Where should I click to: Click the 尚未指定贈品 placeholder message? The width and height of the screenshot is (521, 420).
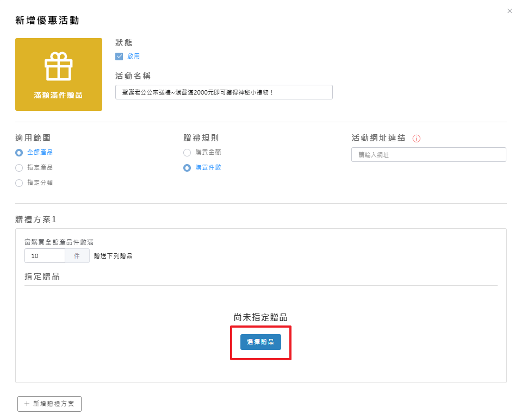pyautogui.click(x=260, y=317)
